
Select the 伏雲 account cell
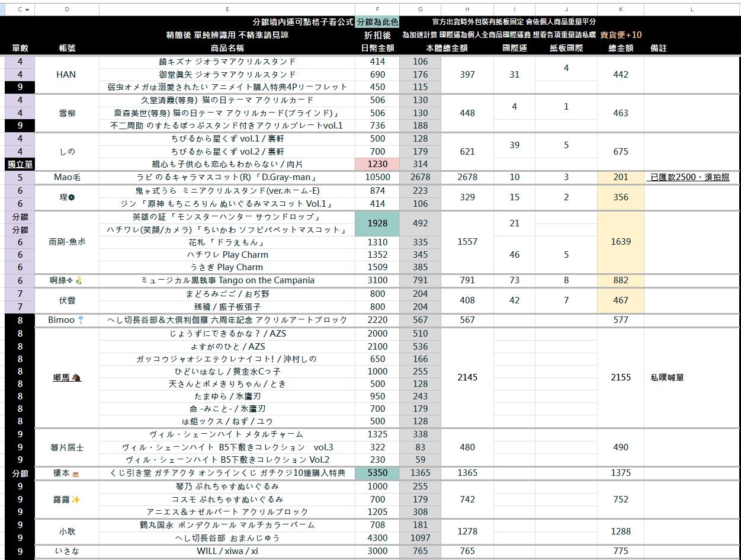(x=67, y=300)
